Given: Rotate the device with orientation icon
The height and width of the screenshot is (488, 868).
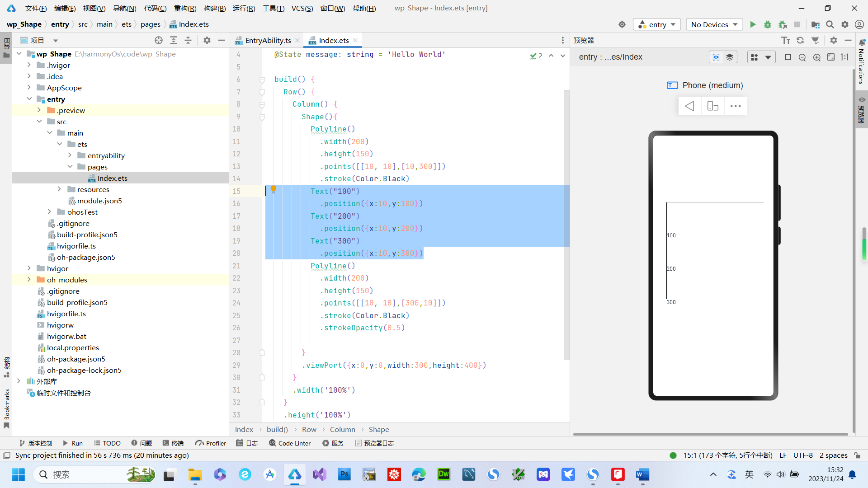Looking at the screenshot, I should click(x=712, y=106).
